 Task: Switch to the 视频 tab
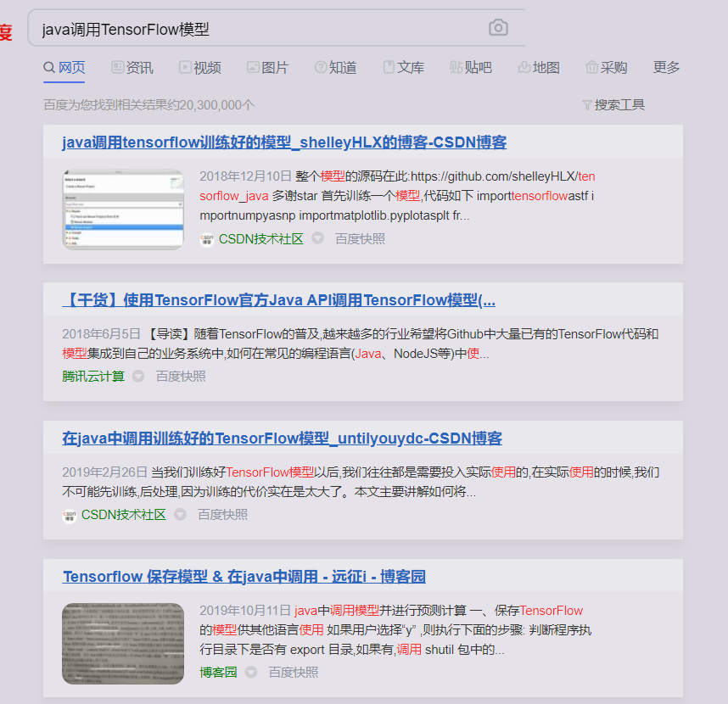[200, 68]
